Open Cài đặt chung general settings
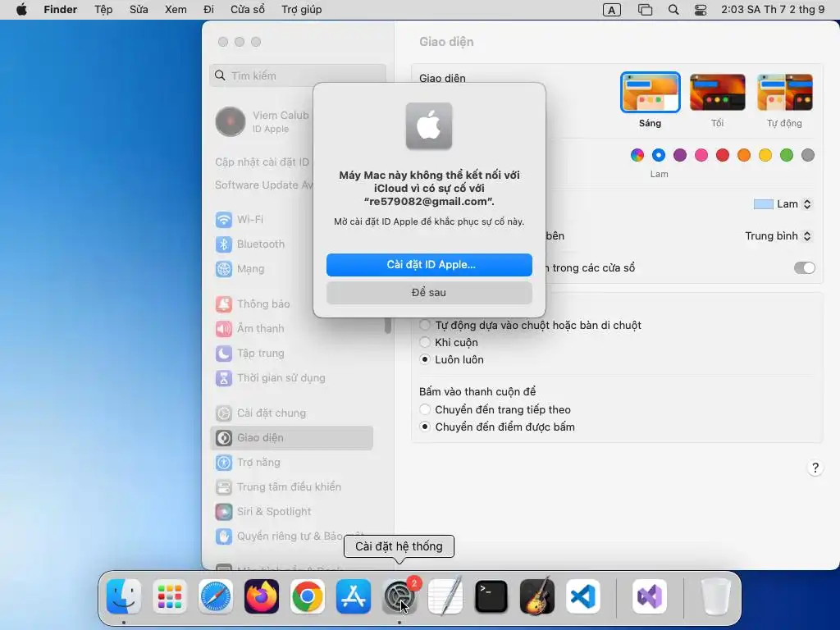This screenshot has width=840, height=630. click(260, 413)
